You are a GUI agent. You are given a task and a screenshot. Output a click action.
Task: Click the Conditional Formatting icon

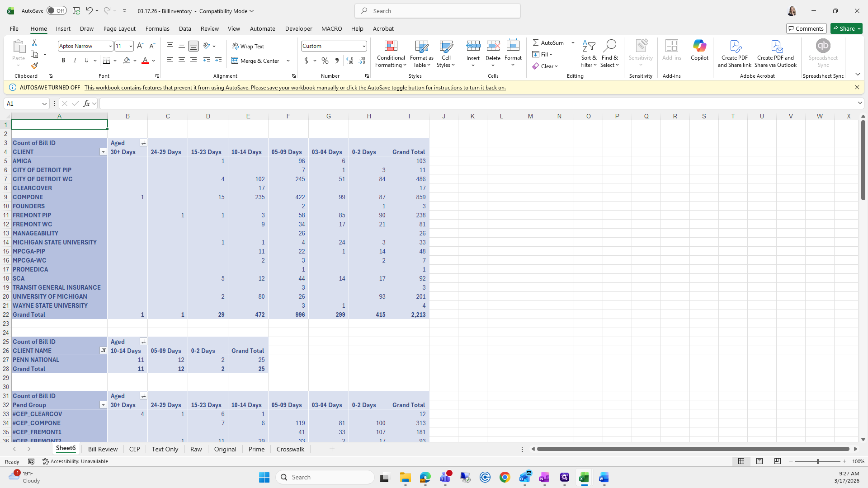point(391,46)
